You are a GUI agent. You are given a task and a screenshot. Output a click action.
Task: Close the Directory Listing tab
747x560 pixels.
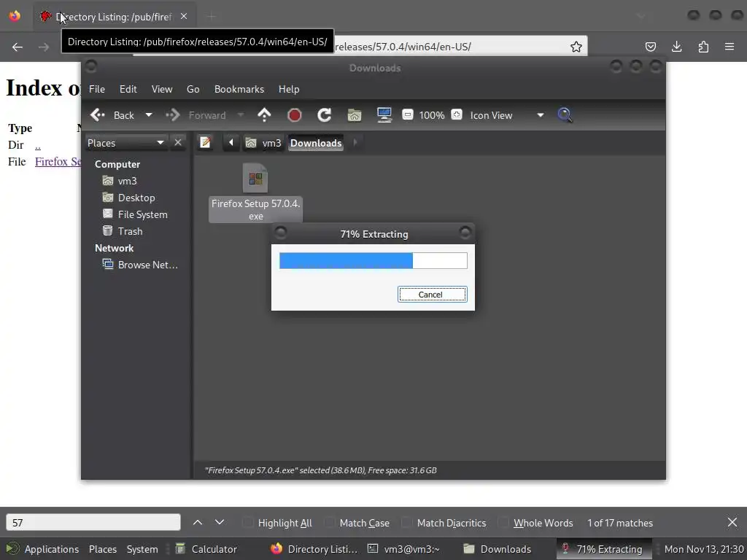(184, 17)
